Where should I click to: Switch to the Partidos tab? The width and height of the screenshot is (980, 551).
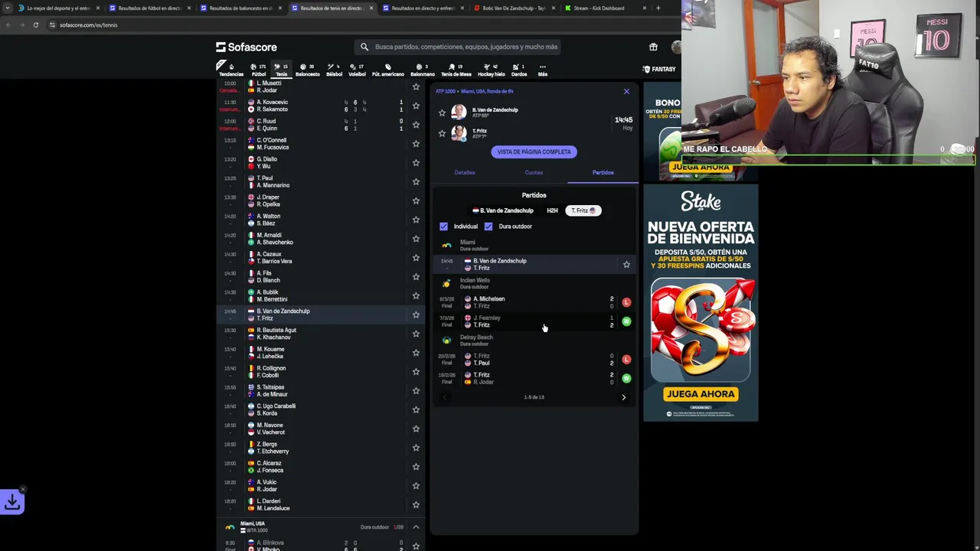coord(603,173)
